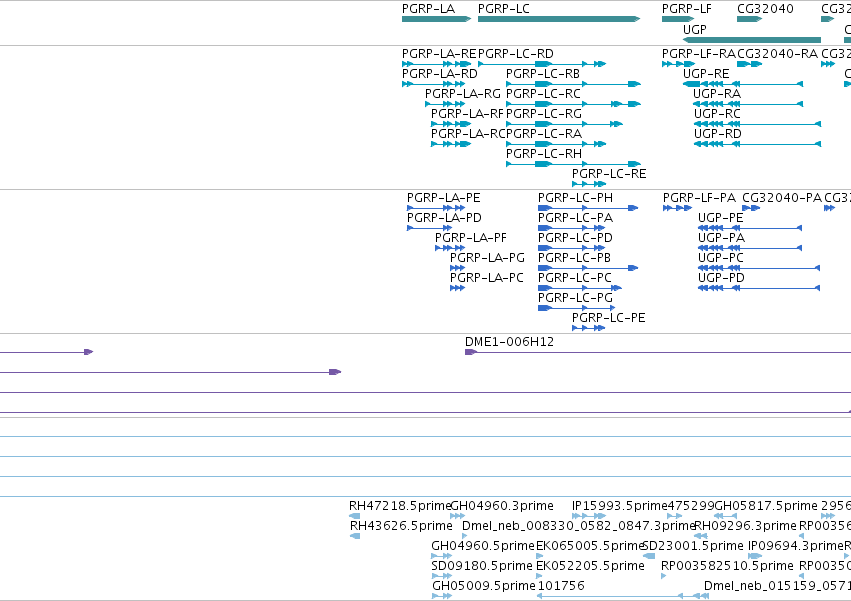
Task: Open transcript PGRP-LC-RH
Action: click(544, 154)
